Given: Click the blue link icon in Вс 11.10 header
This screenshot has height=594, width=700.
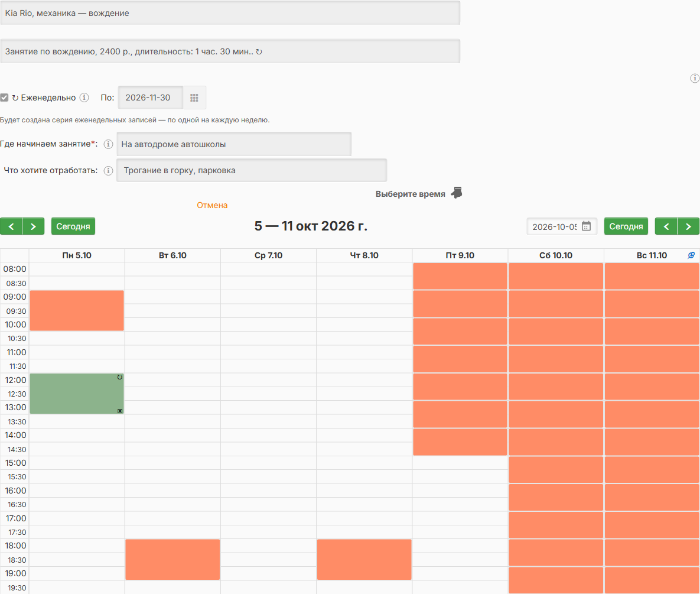Looking at the screenshot, I should (x=691, y=255).
